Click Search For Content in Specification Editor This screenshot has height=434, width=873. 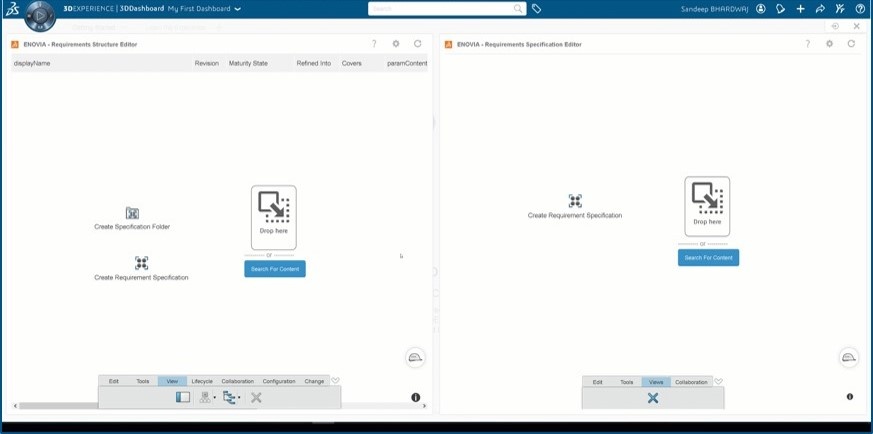pos(708,258)
